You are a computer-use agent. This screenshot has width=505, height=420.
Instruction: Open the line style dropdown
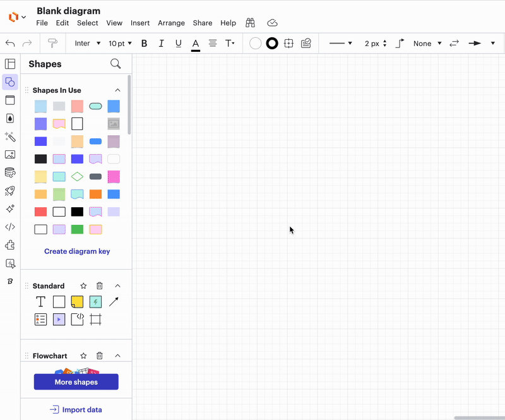click(x=341, y=43)
